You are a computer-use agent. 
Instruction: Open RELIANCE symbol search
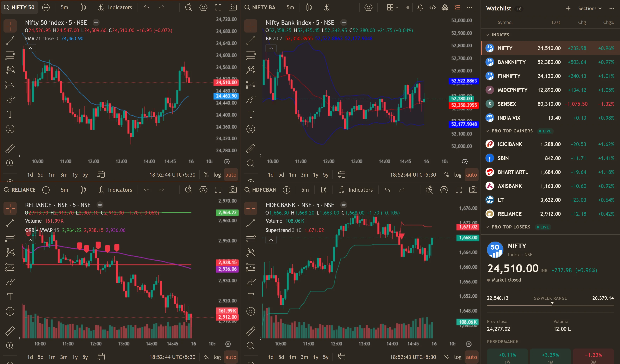pyautogui.click(x=20, y=190)
